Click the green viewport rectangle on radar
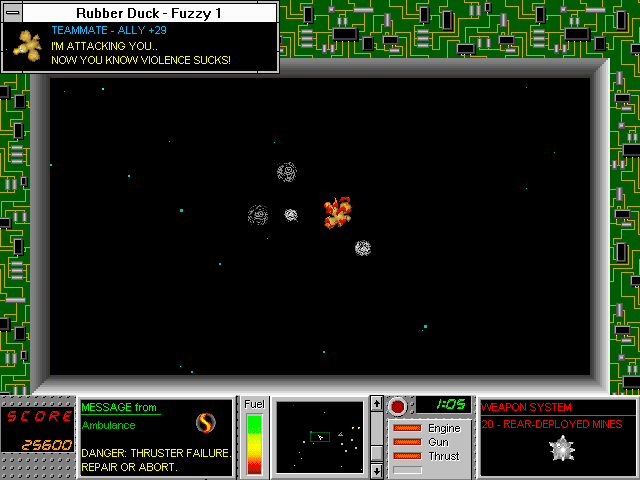The image size is (640, 480). (320, 437)
